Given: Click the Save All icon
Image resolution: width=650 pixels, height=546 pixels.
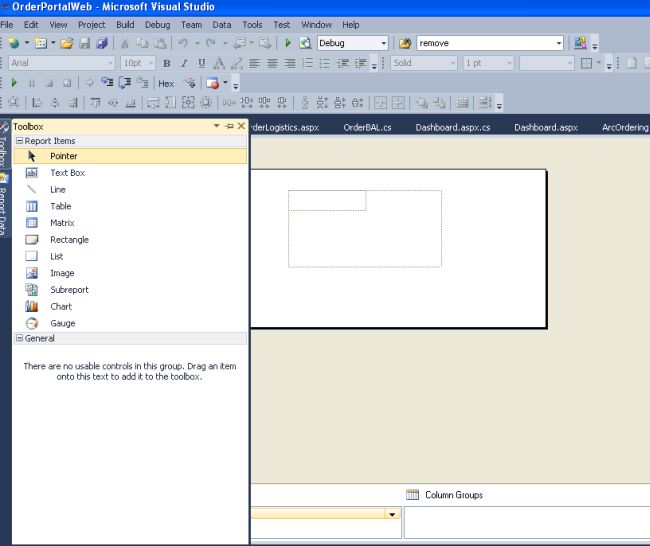Looking at the screenshot, I should [x=102, y=43].
